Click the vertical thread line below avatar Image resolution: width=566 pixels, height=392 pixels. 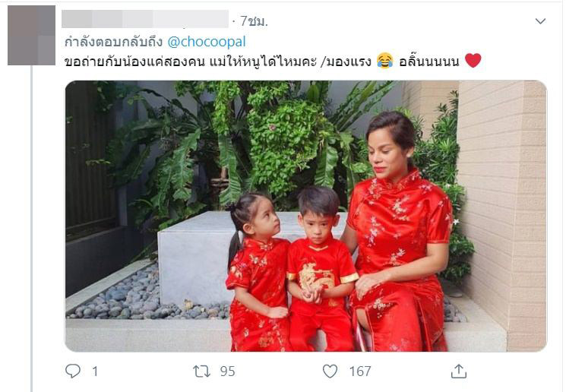(x=31, y=229)
